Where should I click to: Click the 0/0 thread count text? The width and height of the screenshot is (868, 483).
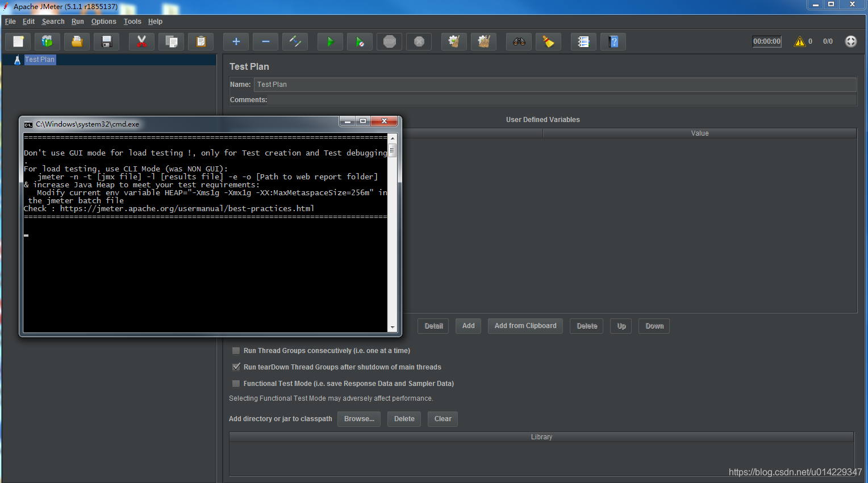[x=828, y=41]
